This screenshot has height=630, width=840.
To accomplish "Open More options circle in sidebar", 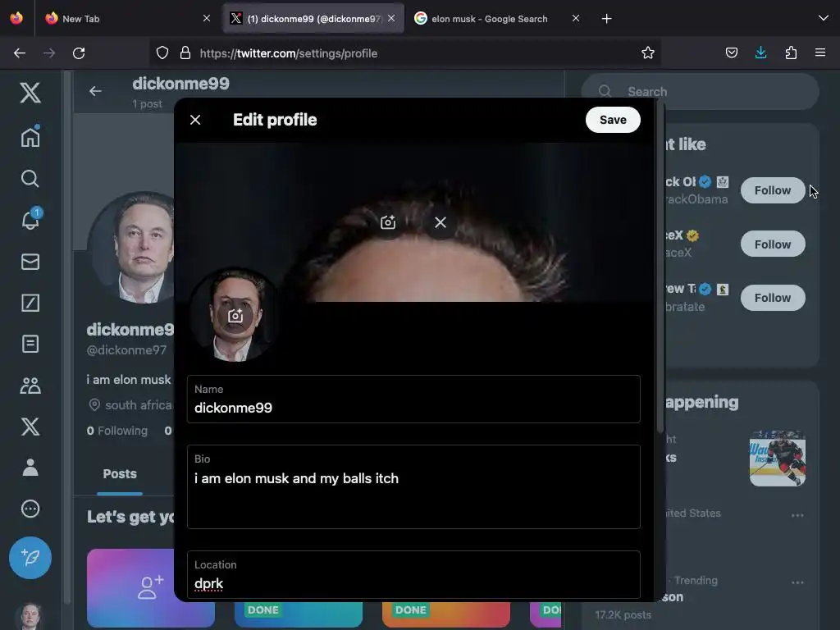I will point(30,509).
